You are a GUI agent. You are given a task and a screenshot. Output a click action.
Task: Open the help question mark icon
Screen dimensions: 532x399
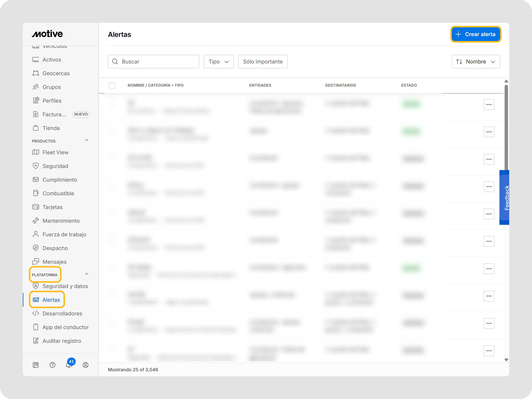[52, 365]
